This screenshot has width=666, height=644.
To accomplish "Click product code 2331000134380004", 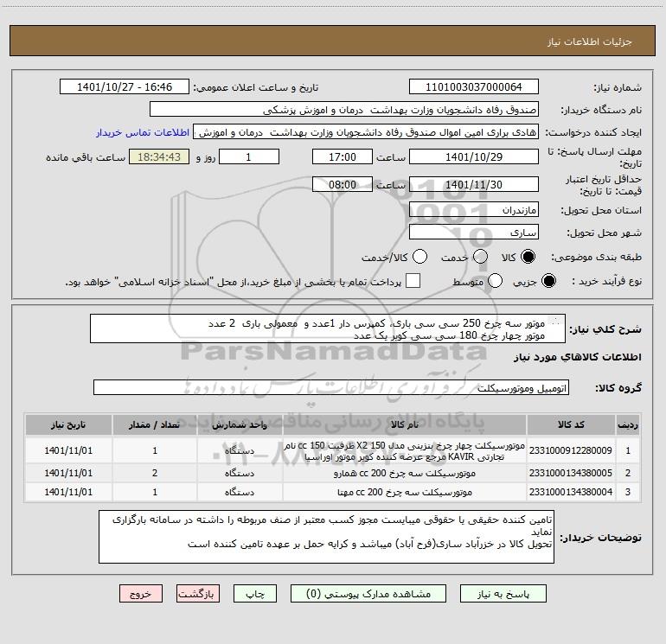I will (x=571, y=492).
